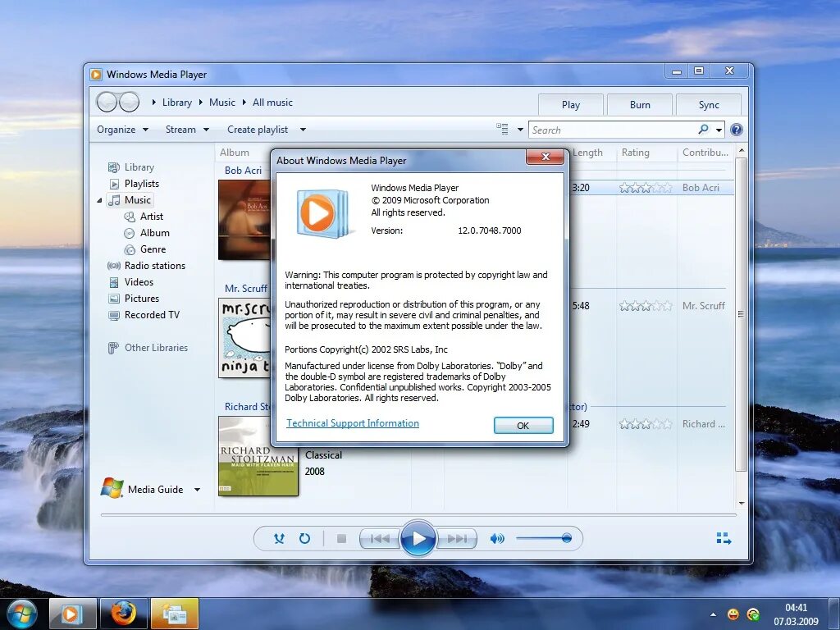Rate the Richard Stoltzman track with stars
The image size is (840, 630).
click(x=646, y=424)
